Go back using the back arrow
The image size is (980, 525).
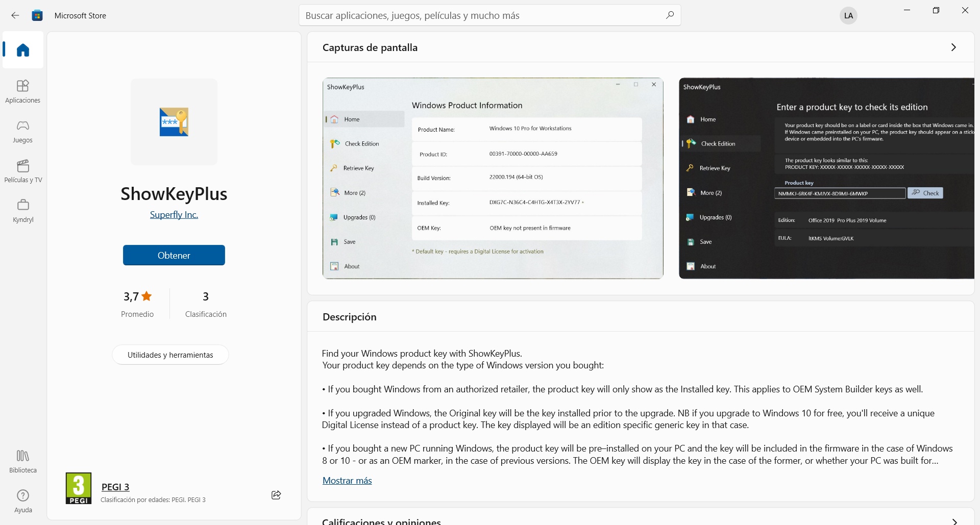pyautogui.click(x=15, y=15)
